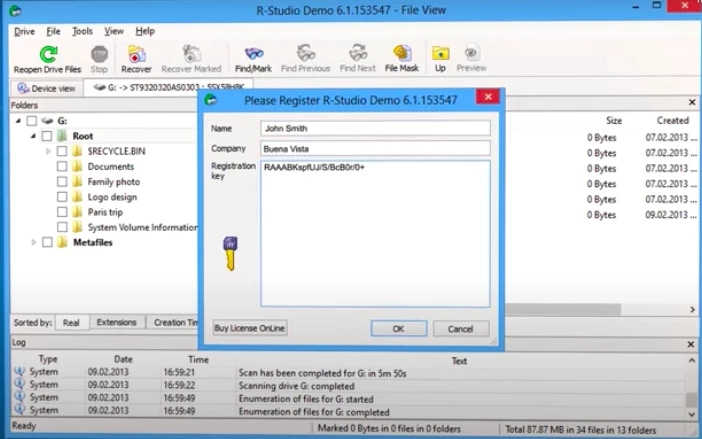Click the Stop toolbar icon
The height and width of the screenshot is (439, 702).
(x=99, y=54)
